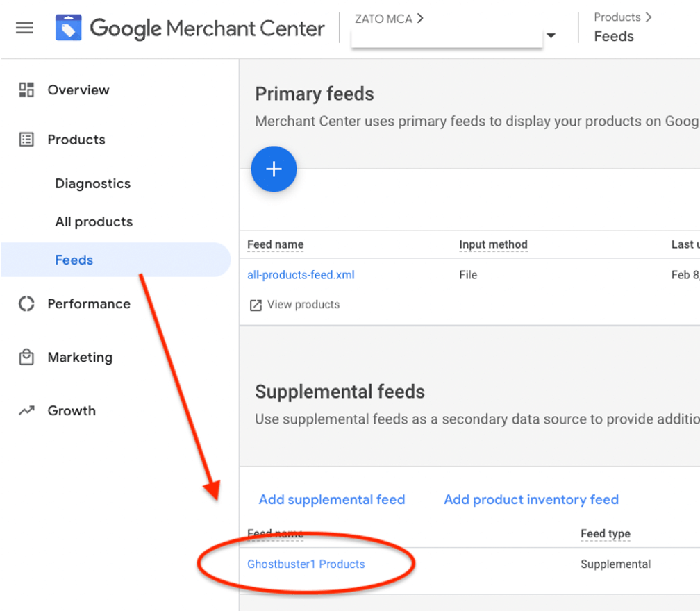Click Add product inventory feed link

[x=531, y=499]
